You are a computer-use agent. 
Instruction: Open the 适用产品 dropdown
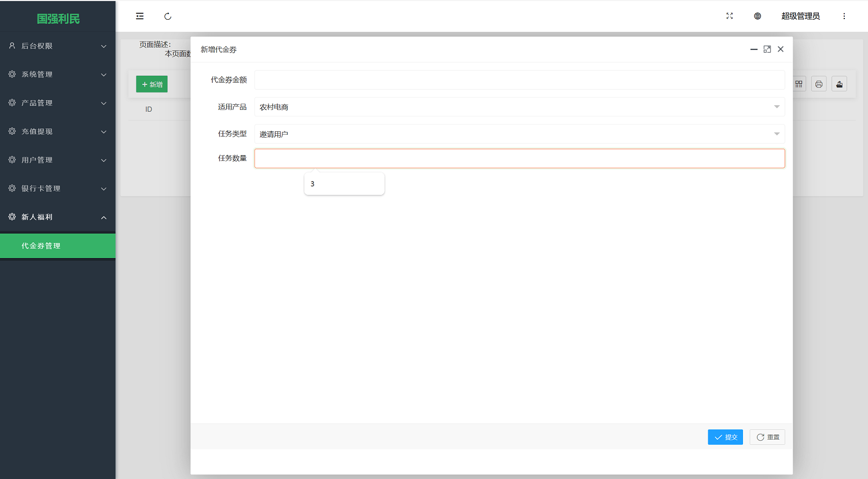(519, 107)
